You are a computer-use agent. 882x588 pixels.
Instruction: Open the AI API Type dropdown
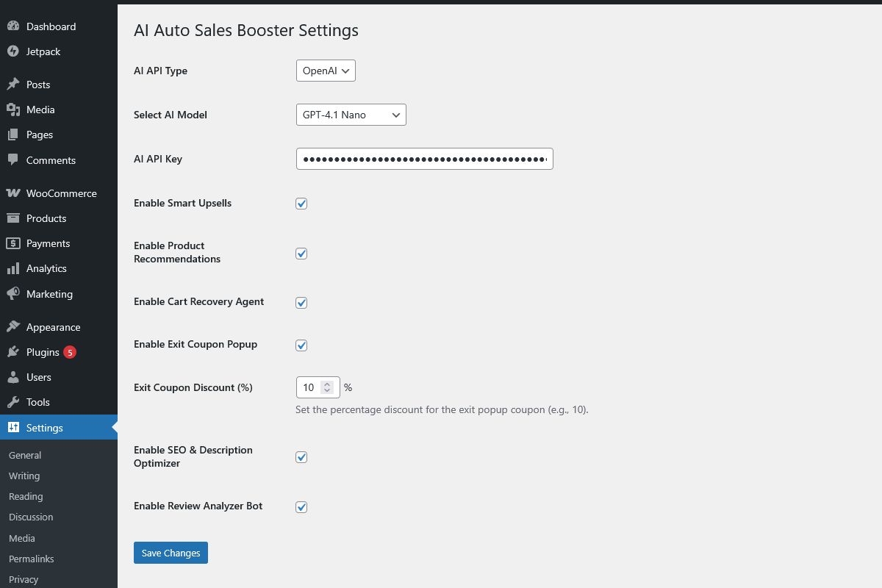tap(326, 71)
